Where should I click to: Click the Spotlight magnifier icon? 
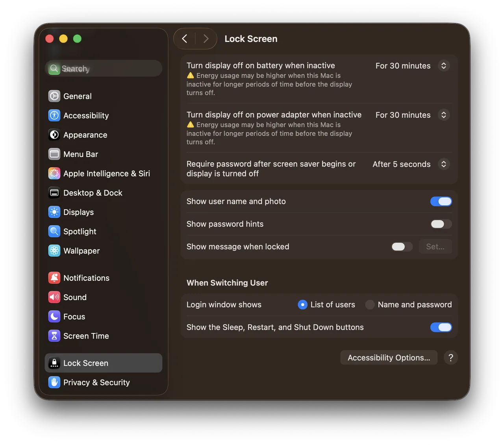(54, 231)
